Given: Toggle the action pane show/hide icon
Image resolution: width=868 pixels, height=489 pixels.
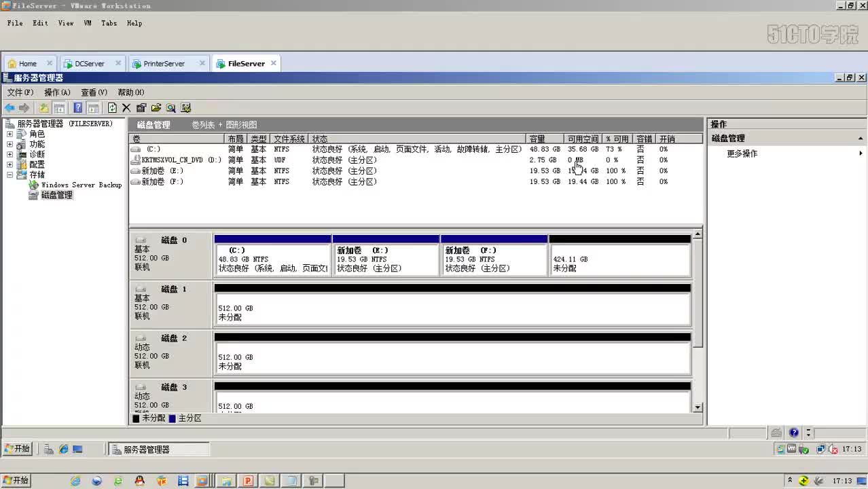Looking at the screenshot, I should tap(93, 108).
